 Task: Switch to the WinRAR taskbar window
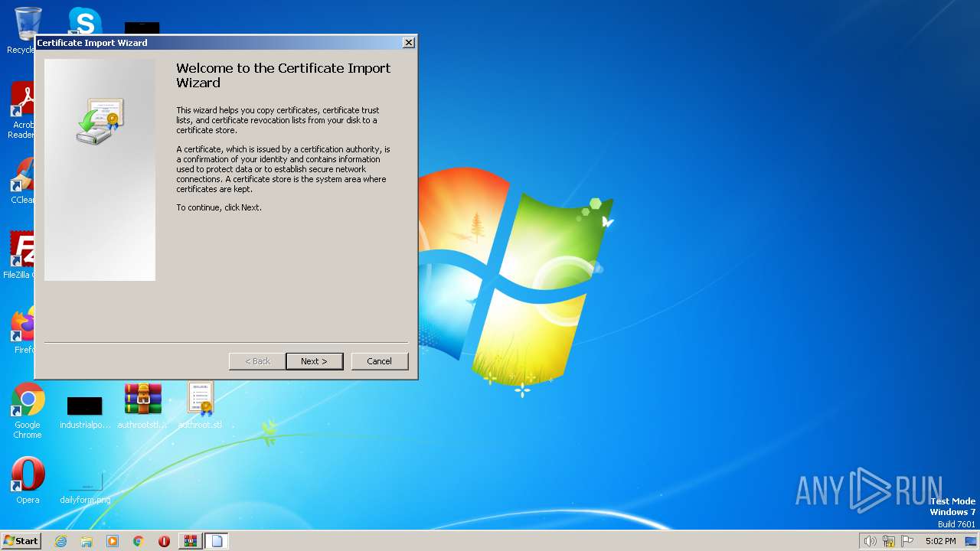tap(191, 541)
